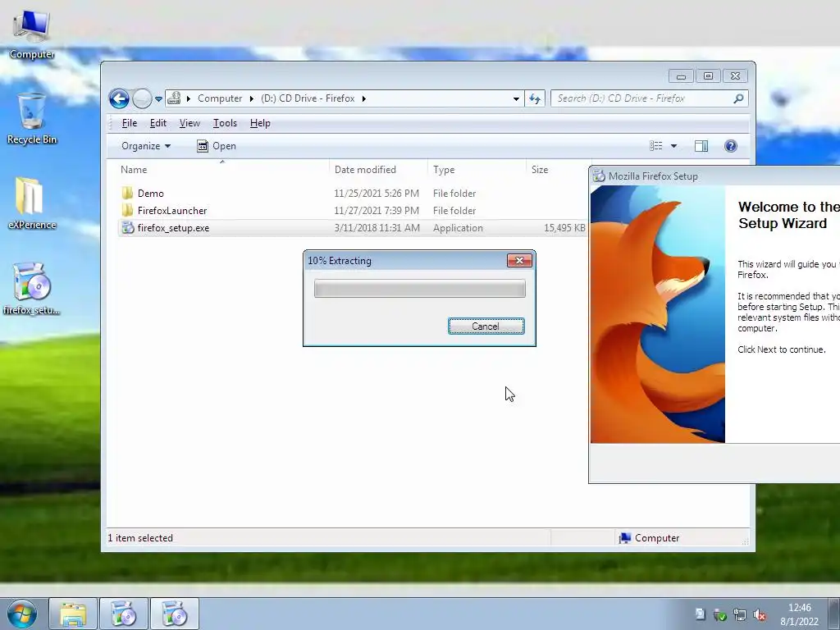Click the Back arrow in Explorer
Image resolution: width=840 pixels, height=630 pixels.
pyautogui.click(x=119, y=98)
